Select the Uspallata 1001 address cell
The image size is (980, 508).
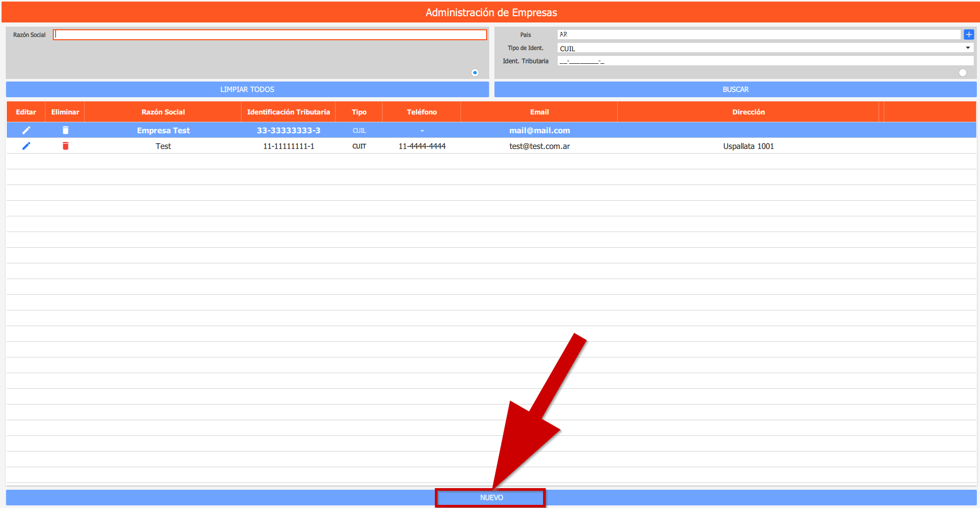pos(748,146)
